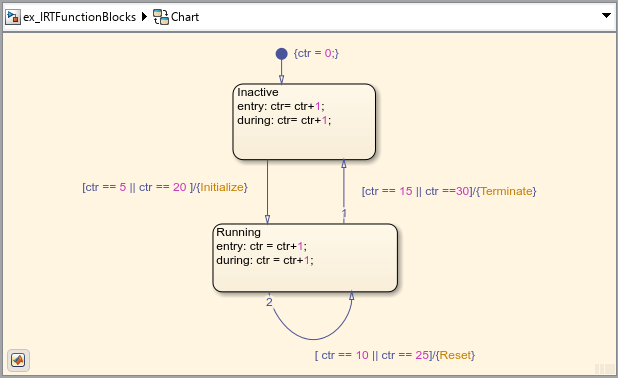The image size is (618, 378).
Task: Click the Initialize transition label
Action: (165, 187)
